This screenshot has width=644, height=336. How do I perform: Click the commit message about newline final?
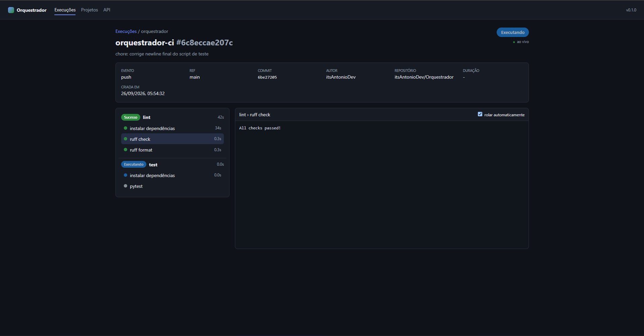(x=162, y=54)
